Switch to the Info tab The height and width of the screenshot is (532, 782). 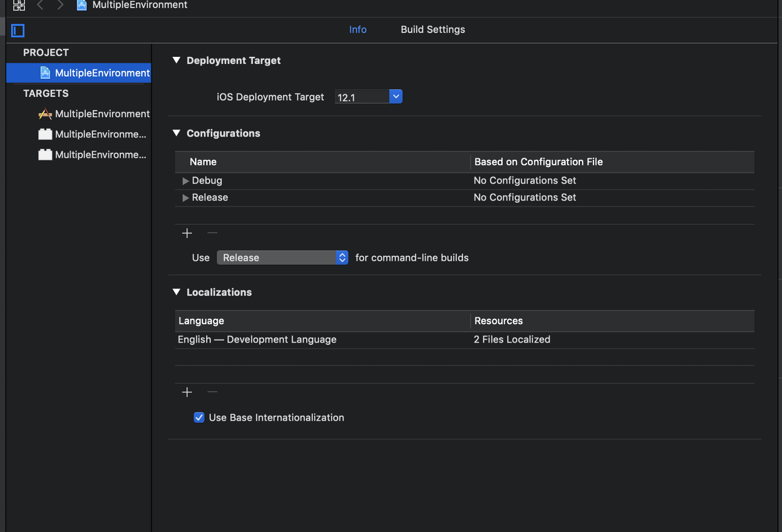coord(358,29)
